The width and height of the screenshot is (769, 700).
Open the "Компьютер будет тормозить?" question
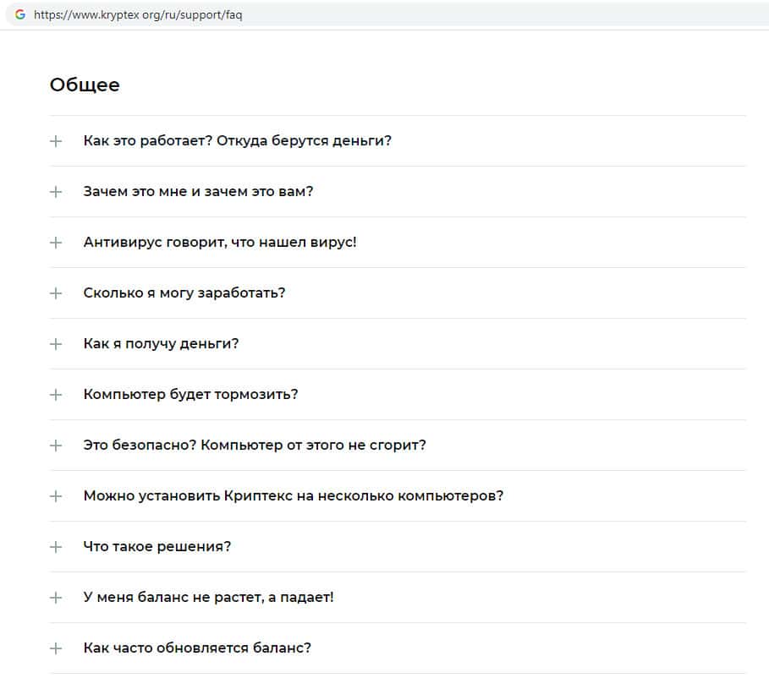pos(190,394)
